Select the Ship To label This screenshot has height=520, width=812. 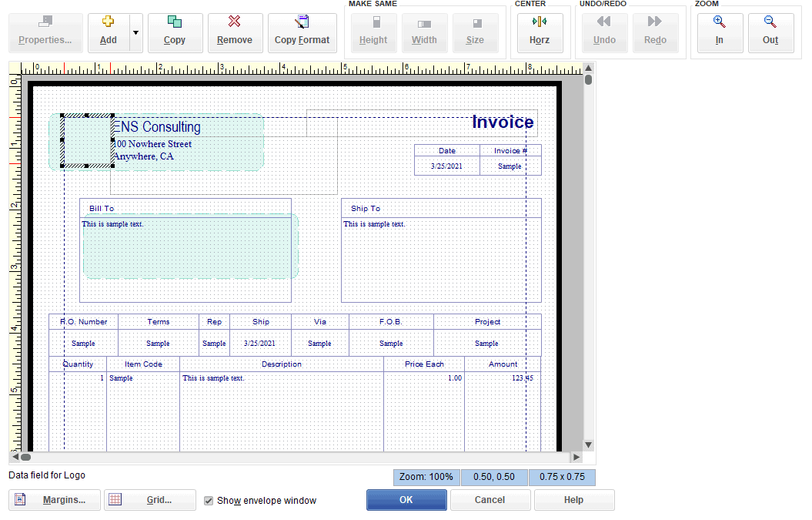(x=366, y=209)
